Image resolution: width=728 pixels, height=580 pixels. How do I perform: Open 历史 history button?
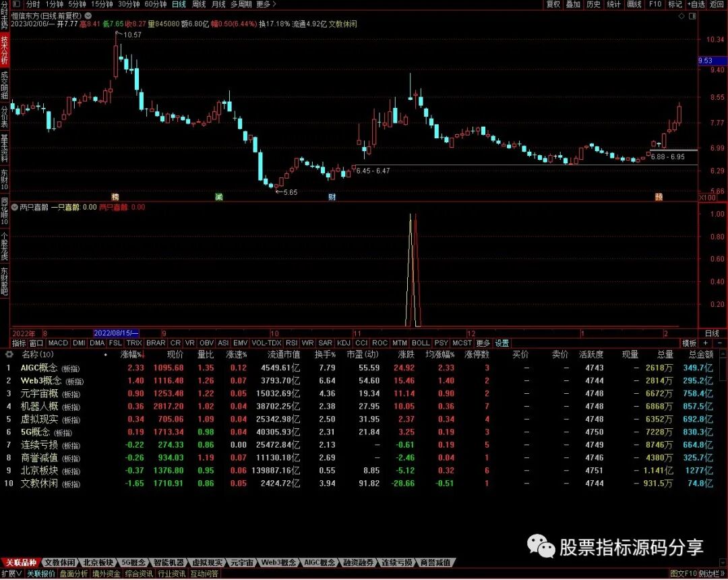pyautogui.click(x=593, y=4)
